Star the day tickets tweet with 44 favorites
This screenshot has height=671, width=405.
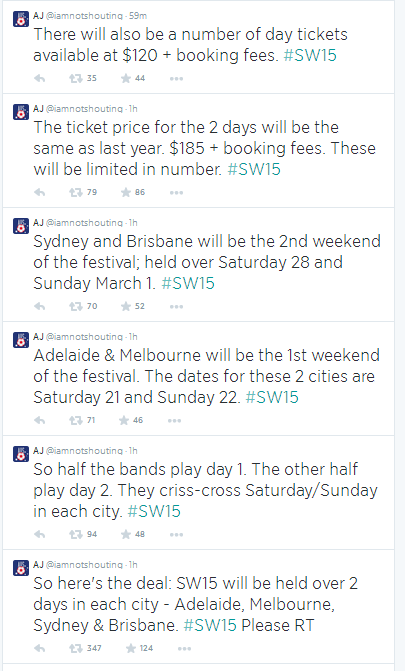[x=125, y=78]
